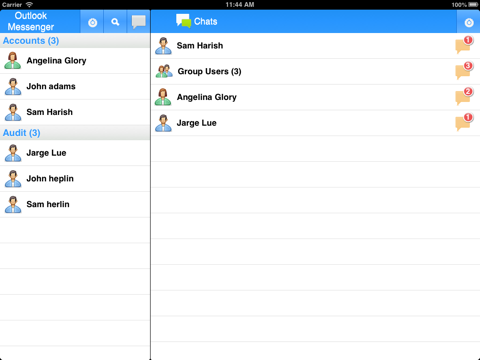
Task: Select contact name Sam Harish in Accounts
Action: click(x=49, y=112)
